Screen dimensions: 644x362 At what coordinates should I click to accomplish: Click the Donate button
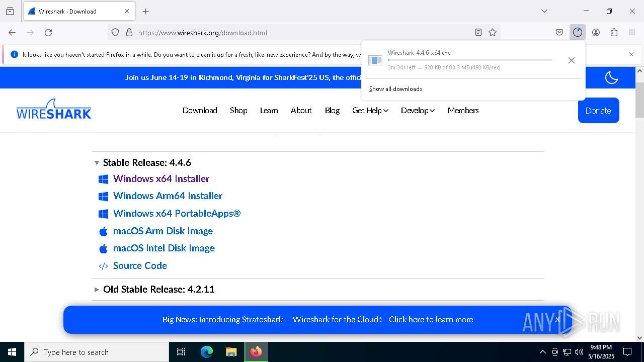click(x=598, y=111)
